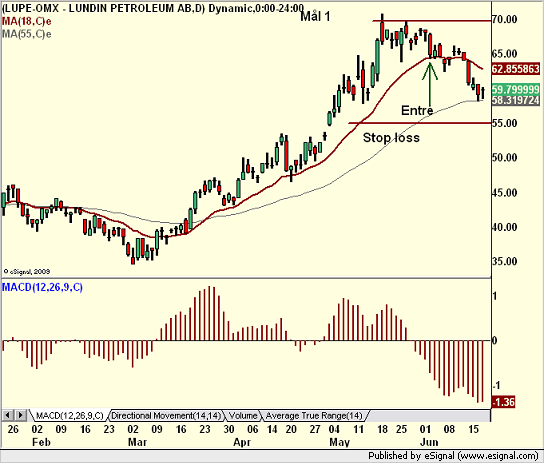Viewport: 544px width, 463px height.
Task: Click the eSignal, 2009 copyright text
Action: (x=27, y=272)
